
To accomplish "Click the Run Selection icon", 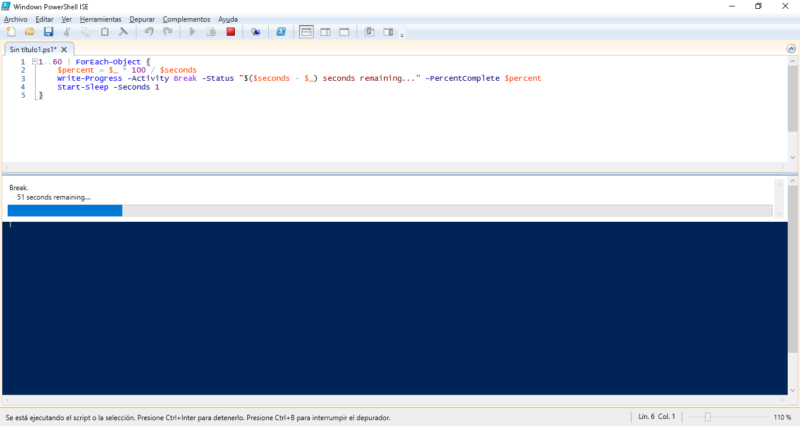I will click(x=211, y=32).
